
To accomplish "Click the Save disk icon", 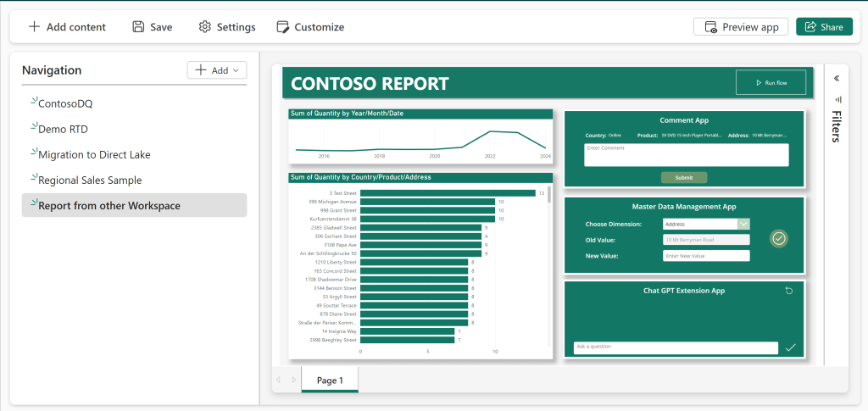I will point(138,27).
